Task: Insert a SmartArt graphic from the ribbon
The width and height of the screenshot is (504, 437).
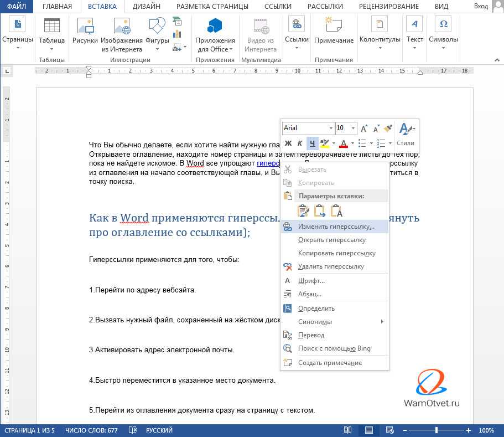Action: pyautogui.click(x=177, y=22)
